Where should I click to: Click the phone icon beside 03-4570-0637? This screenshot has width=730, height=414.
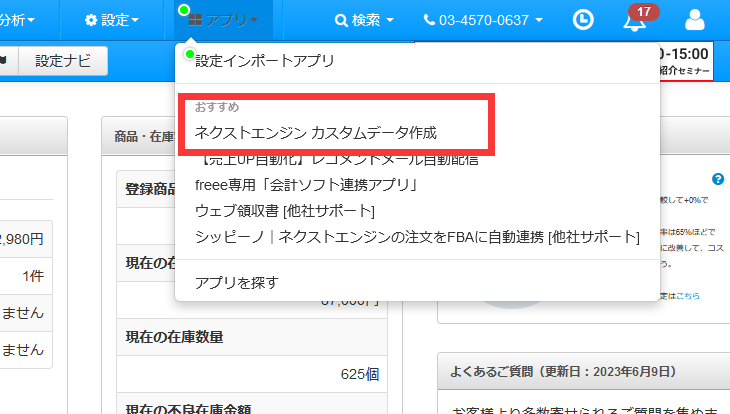[x=430, y=20]
